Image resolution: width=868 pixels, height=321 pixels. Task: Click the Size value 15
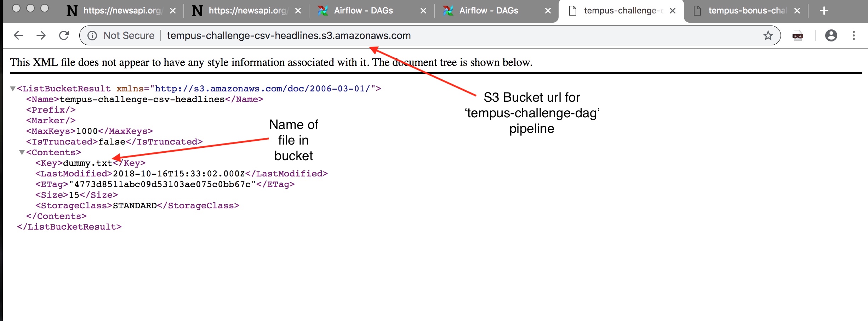pos(74,195)
